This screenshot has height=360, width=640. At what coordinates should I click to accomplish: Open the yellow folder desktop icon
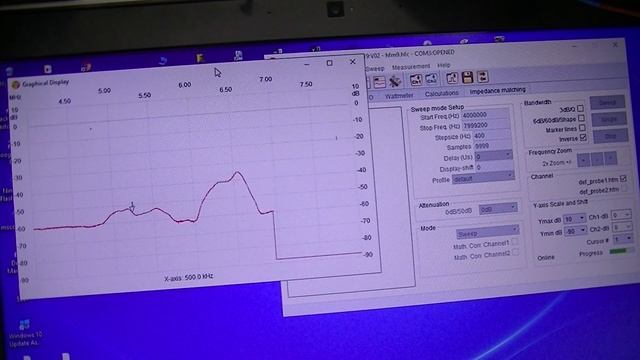point(200,58)
